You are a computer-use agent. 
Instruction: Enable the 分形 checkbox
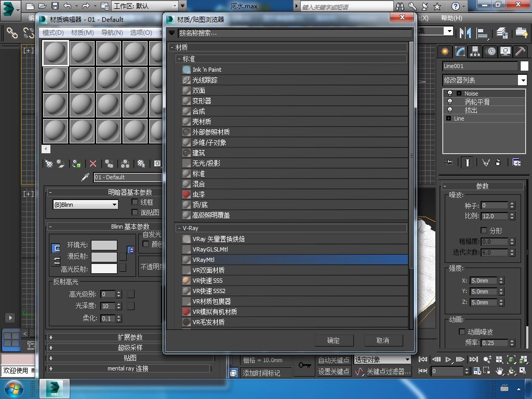(x=484, y=230)
